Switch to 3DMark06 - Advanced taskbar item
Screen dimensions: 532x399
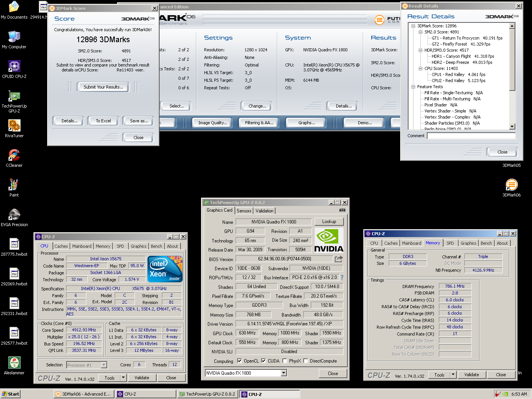pos(83,394)
